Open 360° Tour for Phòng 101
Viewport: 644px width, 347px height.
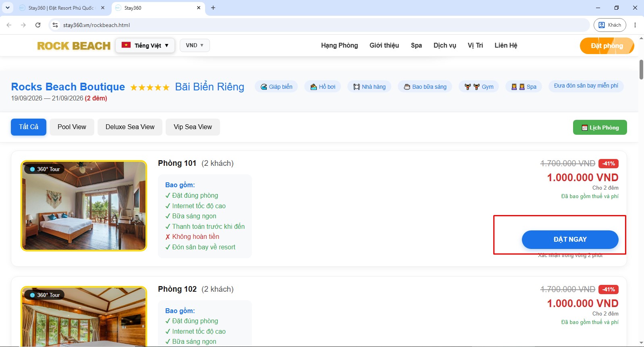tap(45, 169)
